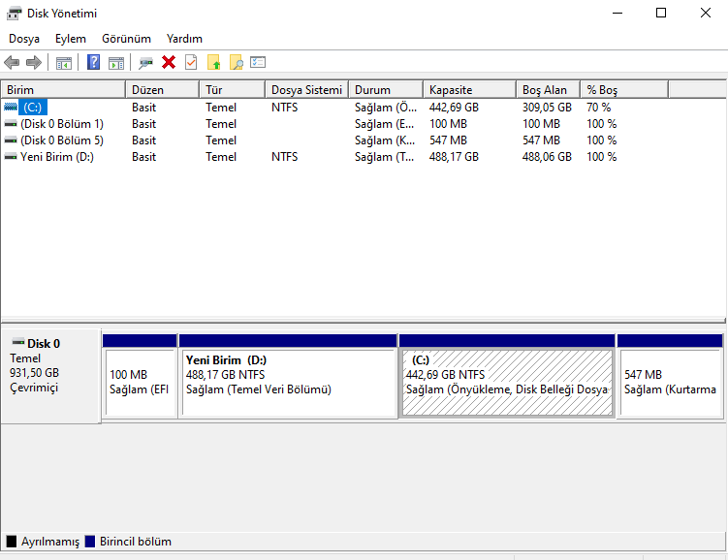Click the Disk Yönetimi title bar icon
Screen dimensions: 728x560
[x=14, y=14]
